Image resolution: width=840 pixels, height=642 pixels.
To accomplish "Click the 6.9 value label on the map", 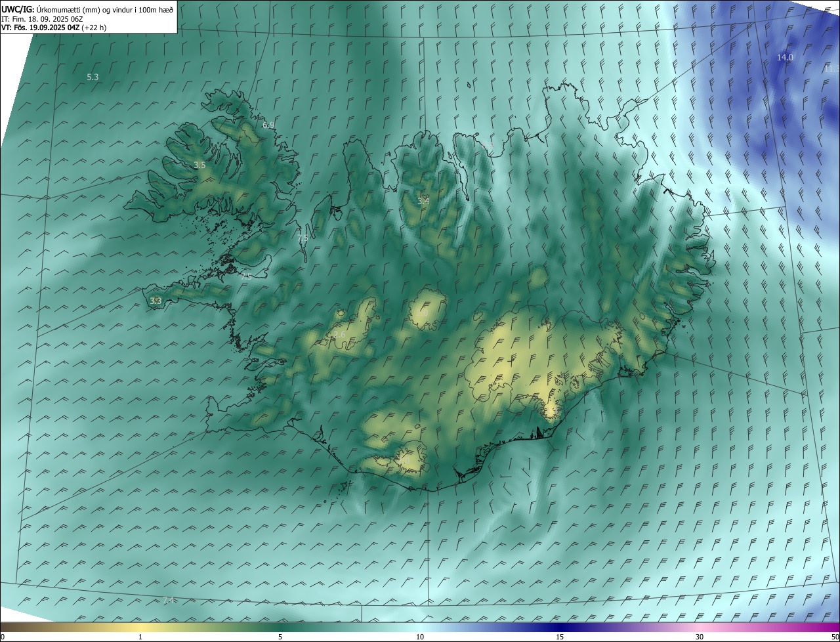I will click(x=268, y=125).
